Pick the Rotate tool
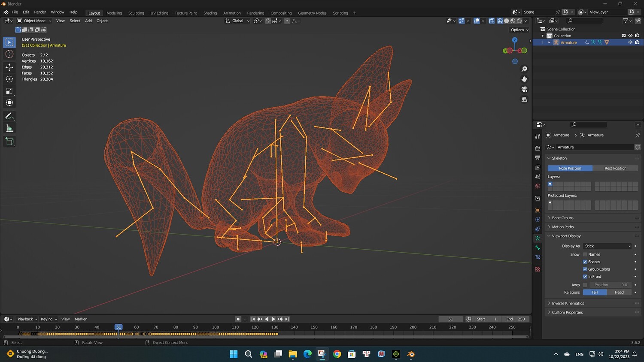Image resolution: width=644 pixels, height=362 pixels. [x=9, y=79]
